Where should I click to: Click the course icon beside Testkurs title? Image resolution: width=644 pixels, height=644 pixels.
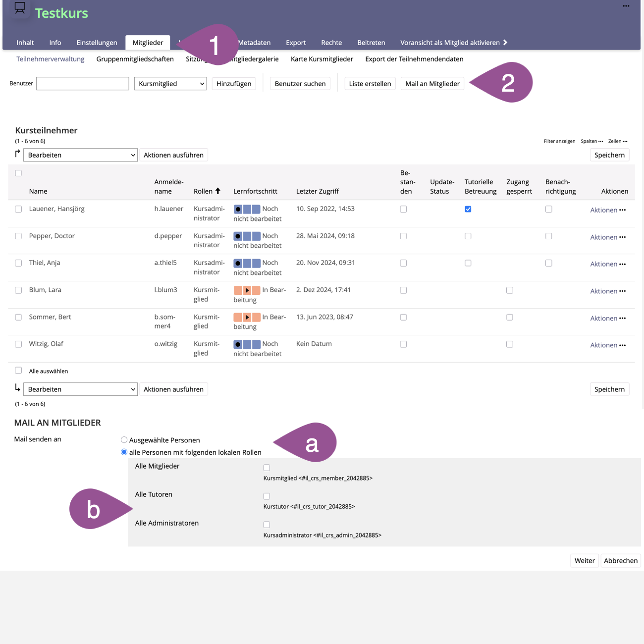(x=20, y=8)
